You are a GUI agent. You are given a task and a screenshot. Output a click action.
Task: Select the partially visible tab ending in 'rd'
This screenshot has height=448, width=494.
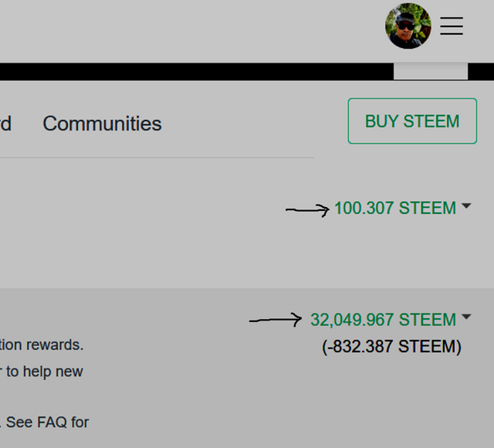[x=5, y=124]
